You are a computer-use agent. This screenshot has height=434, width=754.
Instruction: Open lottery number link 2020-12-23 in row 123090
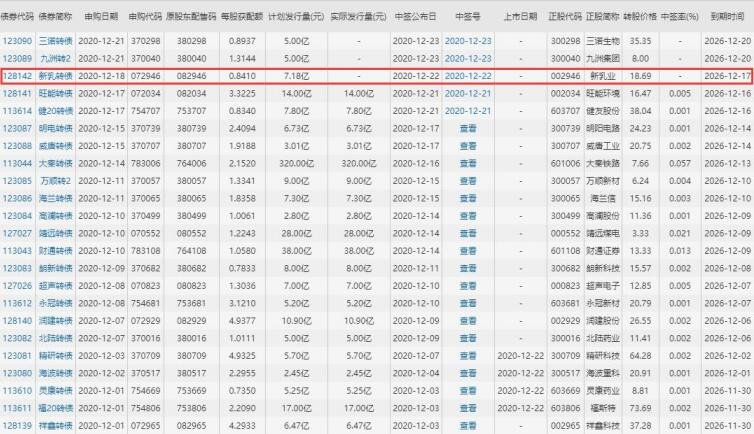[x=468, y=41]
